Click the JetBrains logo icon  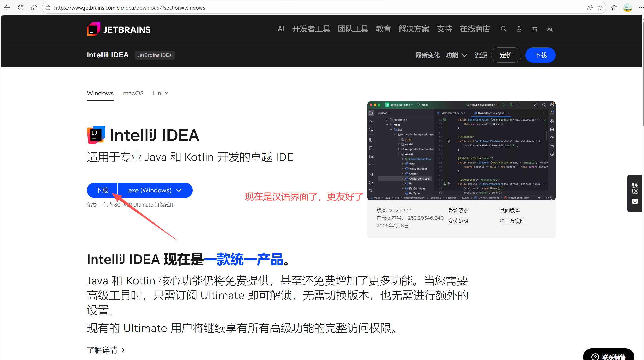click(x=93, y=29)
